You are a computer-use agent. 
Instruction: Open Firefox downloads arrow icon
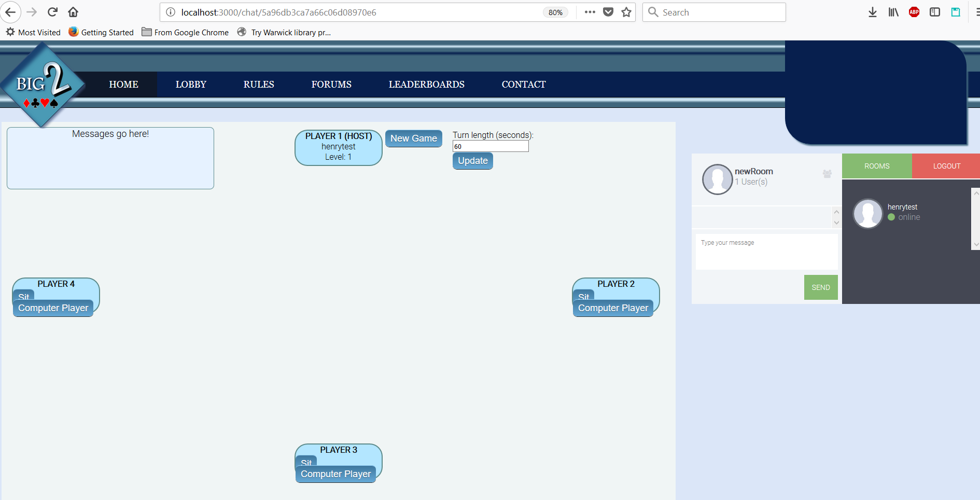pos(872,12)
